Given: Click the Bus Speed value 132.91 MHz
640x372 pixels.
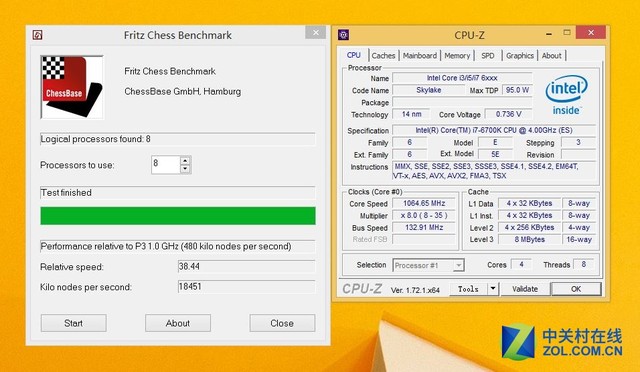Looking at the screenshot, I should pos(424,227).
